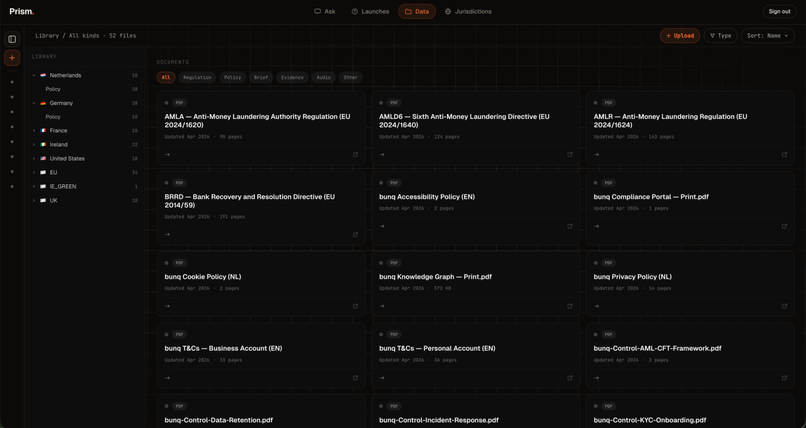
Task: Click the Prism logo
Action: [22, 11]
